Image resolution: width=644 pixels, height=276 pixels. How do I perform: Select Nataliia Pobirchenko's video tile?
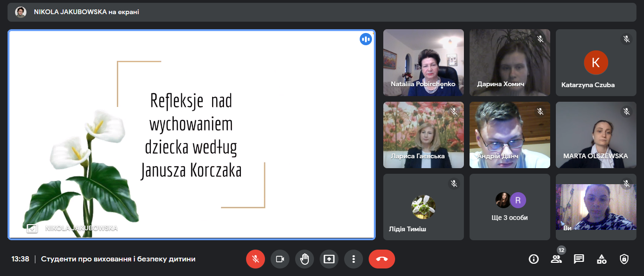tap(423, 63)
